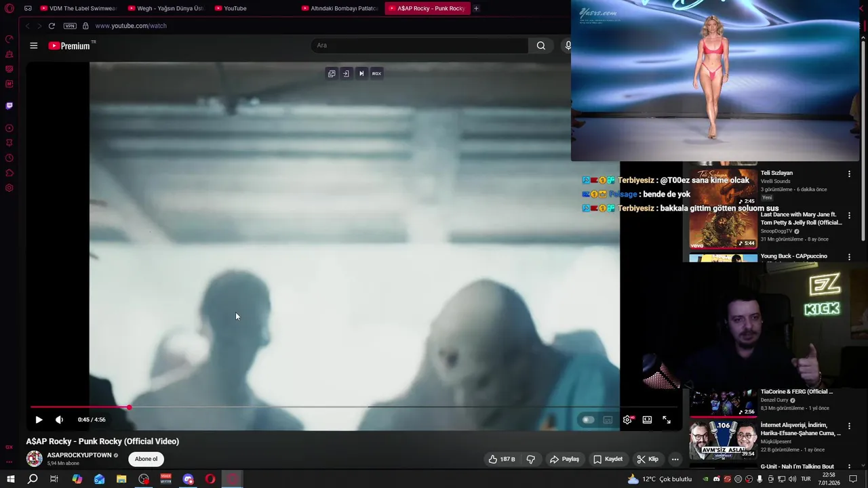The width and height of the screenshot is (868, 488).
Task: Click the skip-next icon on the video overlay toolbar
Action: point(361,73)
